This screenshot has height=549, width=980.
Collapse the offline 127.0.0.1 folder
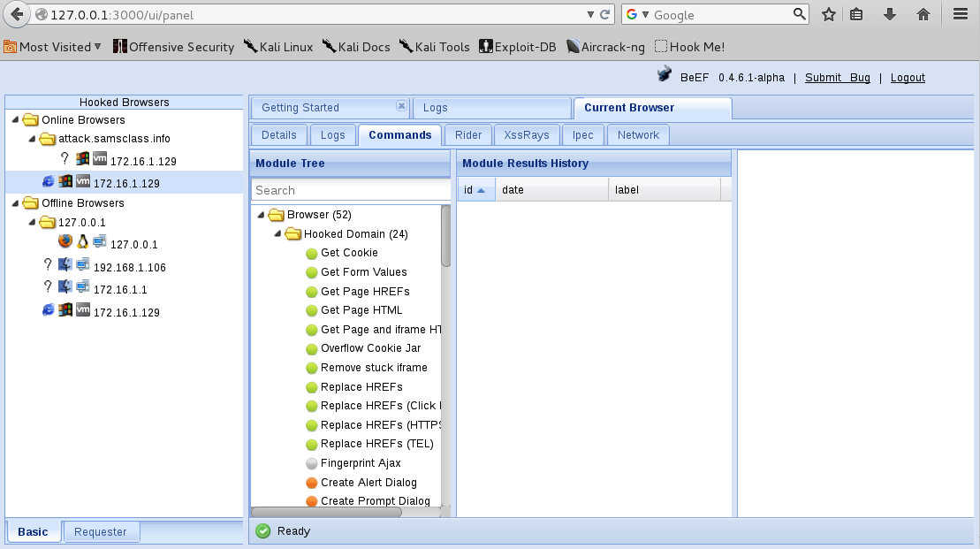pyautogui.click(x=32, y=222)
